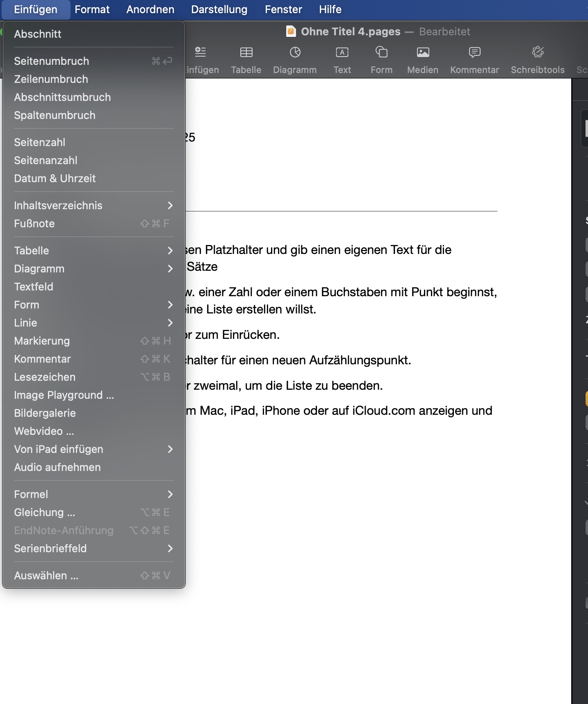This screenshot has height=704, width=588.
Task: Insert Seitenanzahl from menu
Action: point(94,160)
